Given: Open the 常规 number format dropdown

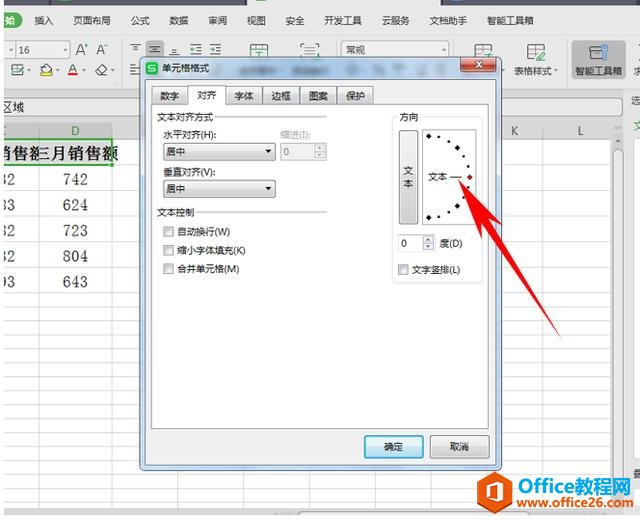Looking at the screenshot, I should pyautogui.click(x=444, y=50).
